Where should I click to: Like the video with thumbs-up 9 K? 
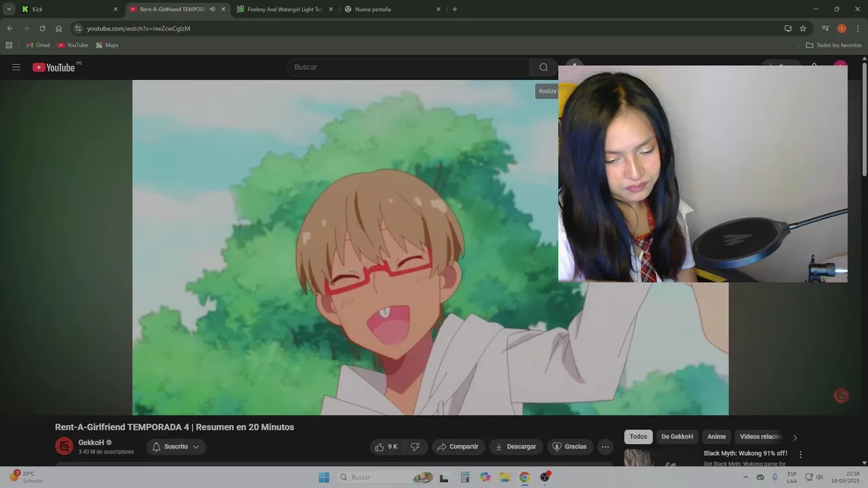[386, 447]
